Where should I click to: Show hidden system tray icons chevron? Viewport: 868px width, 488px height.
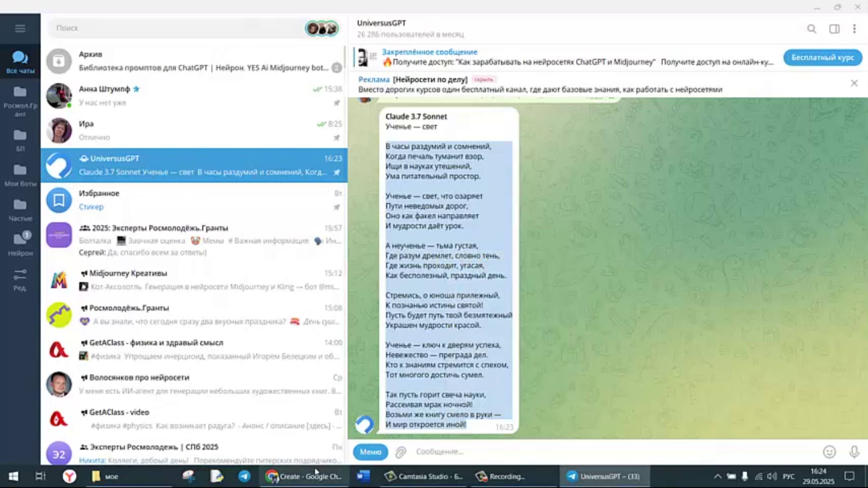tap(717, 476)
